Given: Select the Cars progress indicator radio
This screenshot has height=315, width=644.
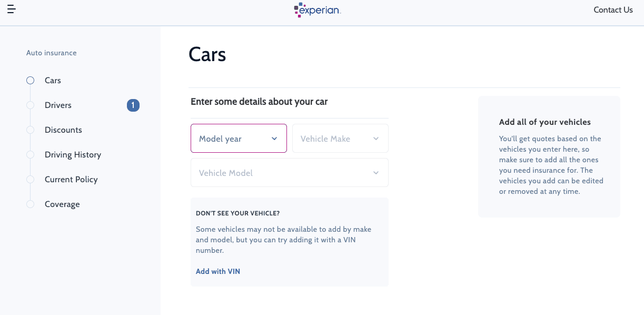Looking at the screenshot, I should [31, 80].
